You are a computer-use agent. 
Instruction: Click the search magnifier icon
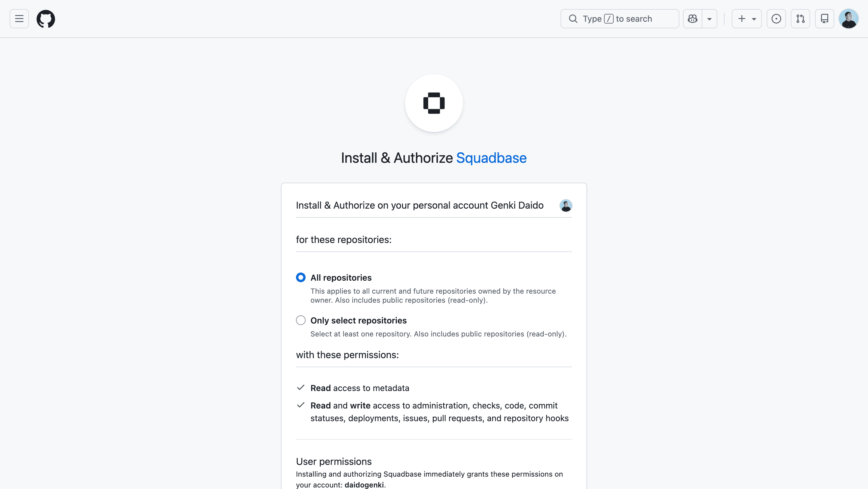coord(573,18)
